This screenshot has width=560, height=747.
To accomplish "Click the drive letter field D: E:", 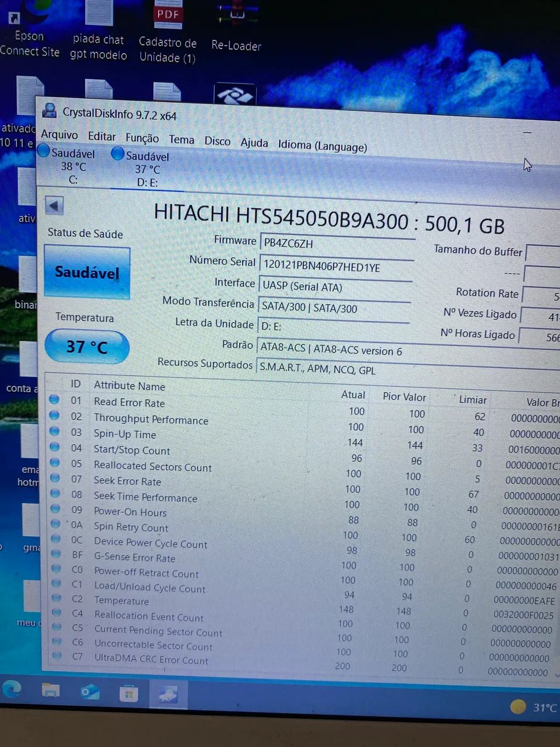I will (332, 327).
